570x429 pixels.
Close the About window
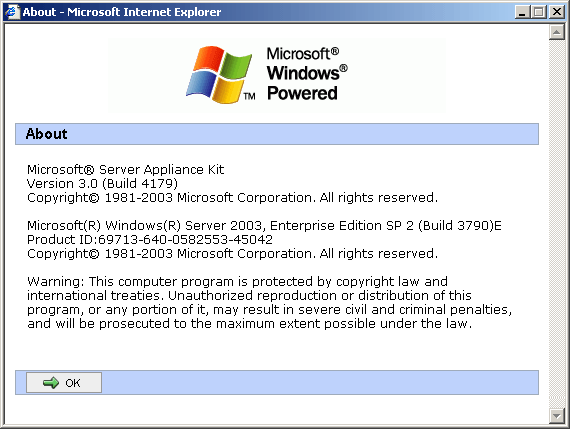coord(557,12)
